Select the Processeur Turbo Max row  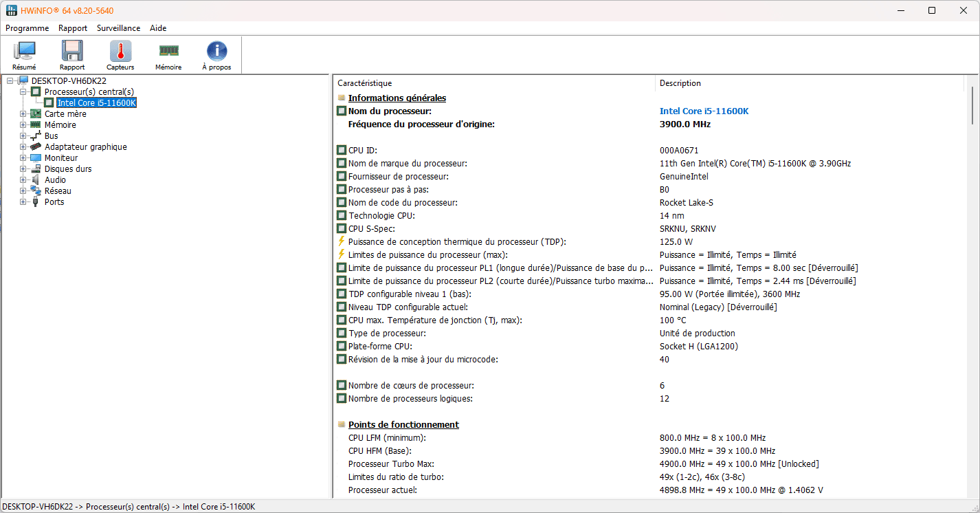point(650,463)
